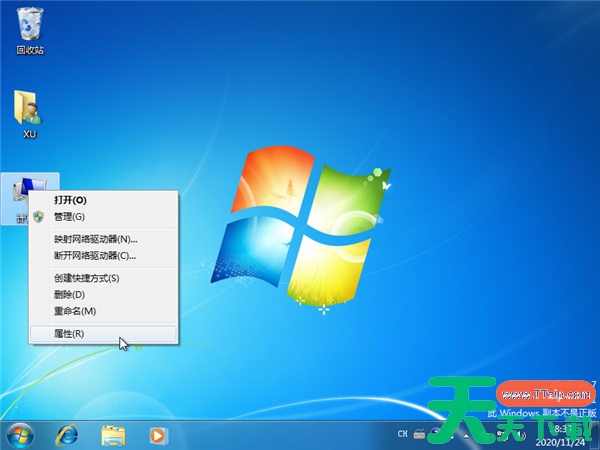Select the XU user folder icon
Image resolution: width=600 pixels, height=450 pixels.
pyautogui.click(x=29, y=109)
